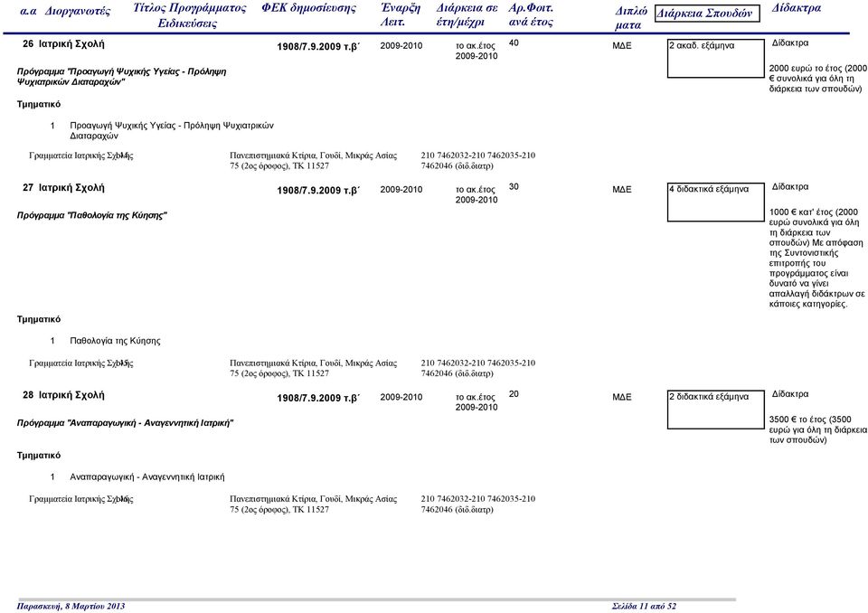Select program title 'Προαγωγή Ψυχικής Υγείας - Πρόληψη Ψυχιατρικών Διαταραχών' in italics
The height and width of the screenshot is (613, 868).
tap(121, 77)
